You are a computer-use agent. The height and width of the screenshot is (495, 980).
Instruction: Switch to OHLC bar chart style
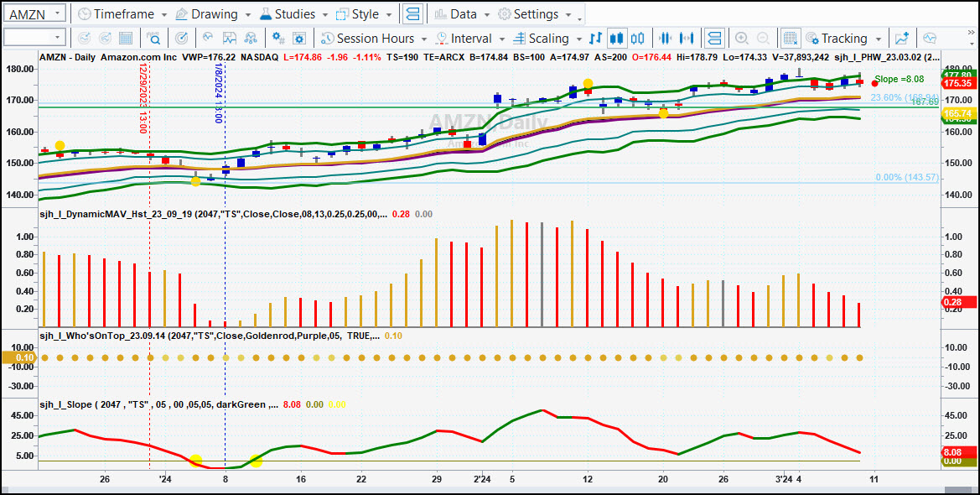(596, 39)
